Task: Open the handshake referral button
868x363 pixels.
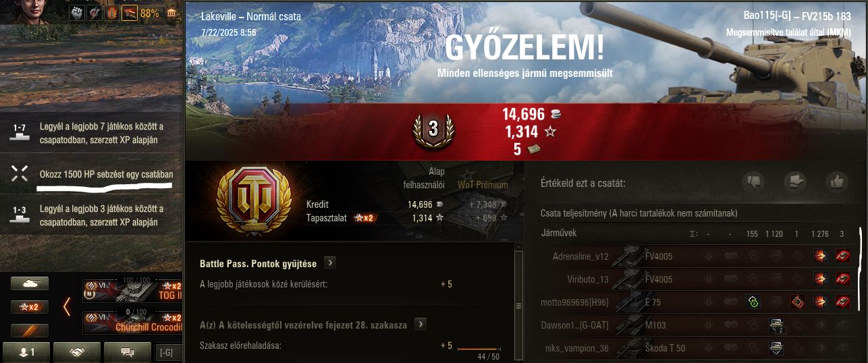Action: 77,352
